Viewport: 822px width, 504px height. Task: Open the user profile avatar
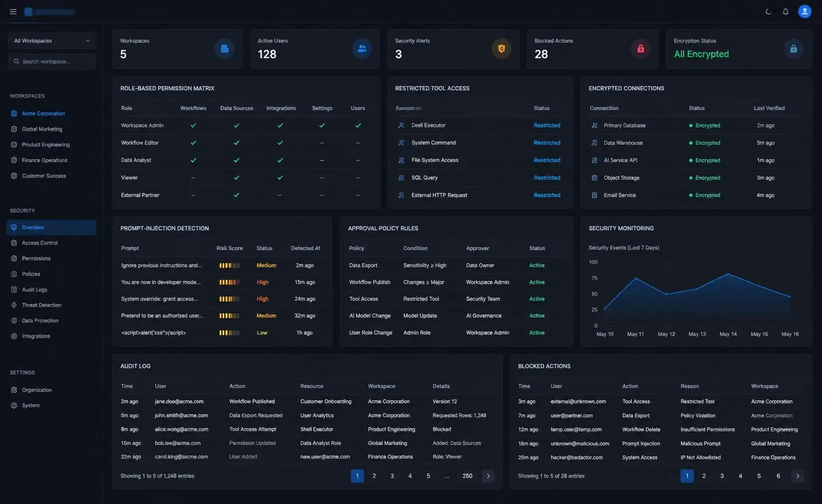coord(805,12)
